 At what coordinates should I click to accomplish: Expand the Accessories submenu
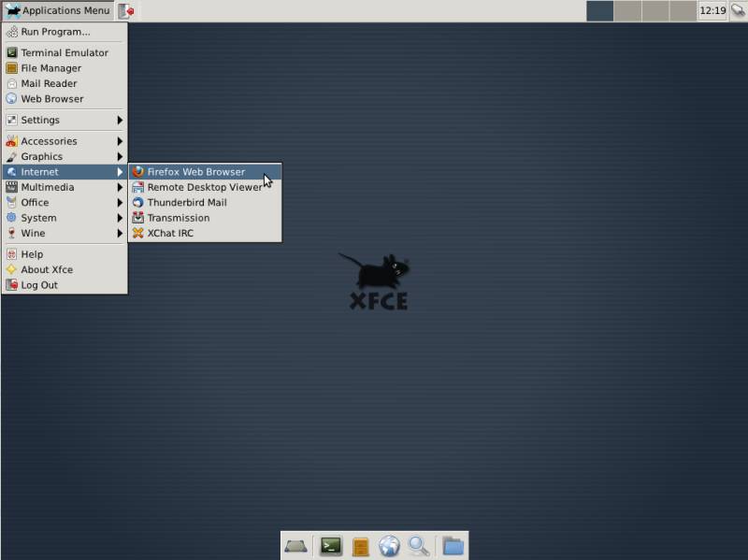[65, 141]
